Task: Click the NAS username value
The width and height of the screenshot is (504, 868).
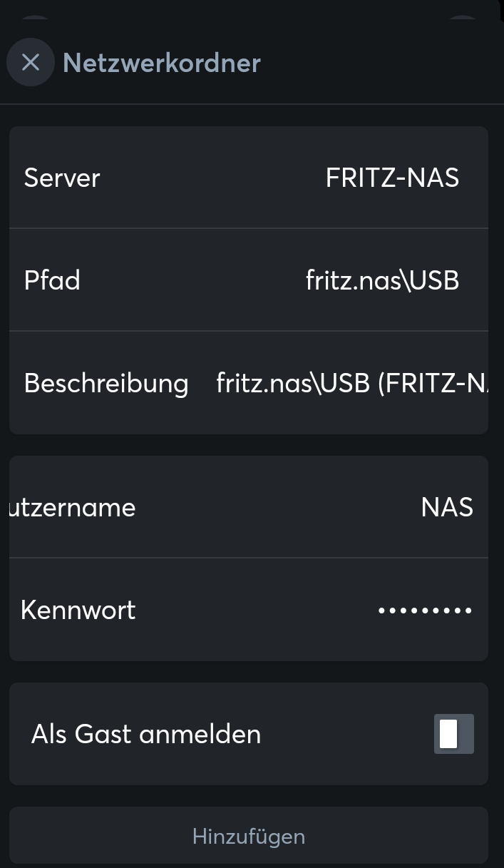Action: coord(447,507)
